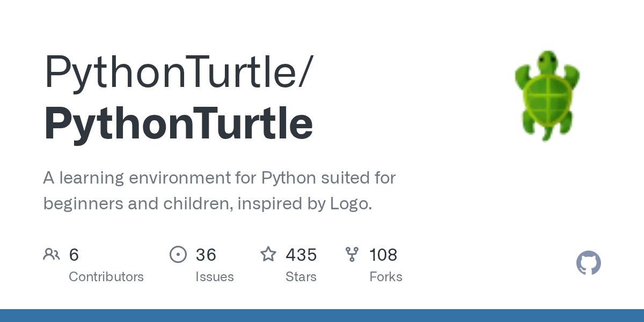Select the Forks label
Image resolution: width=644 pixels, height=322 pixels.
tap(385, 277)
